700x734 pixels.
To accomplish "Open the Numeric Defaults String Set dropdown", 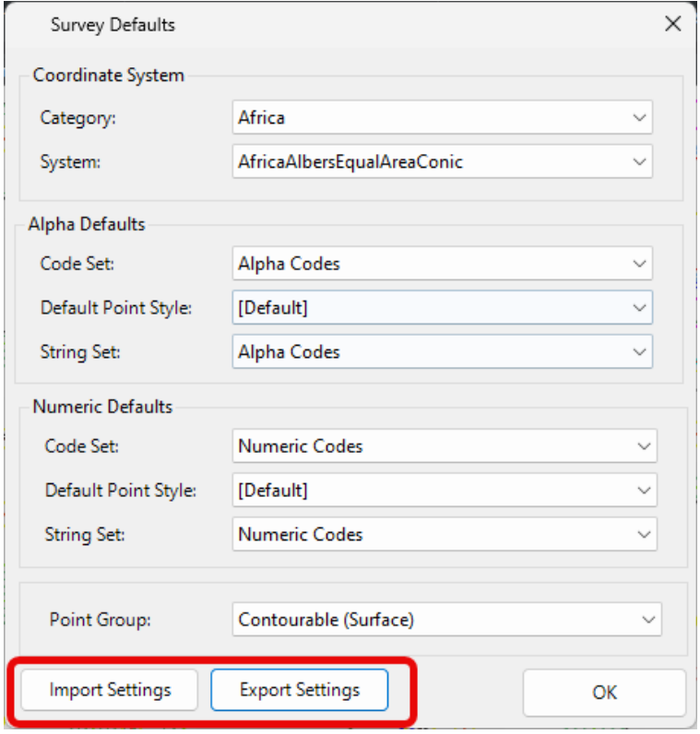I will pos(445,534).
